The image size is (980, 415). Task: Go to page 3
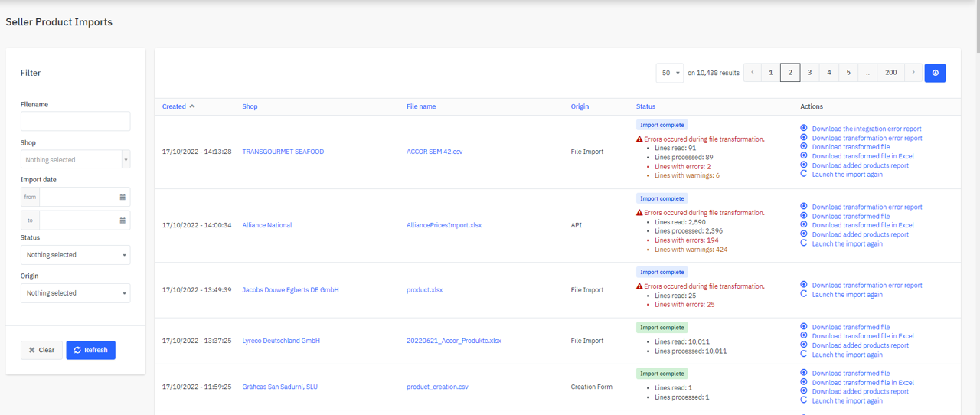pyautogui.click(x=809, y=73)
